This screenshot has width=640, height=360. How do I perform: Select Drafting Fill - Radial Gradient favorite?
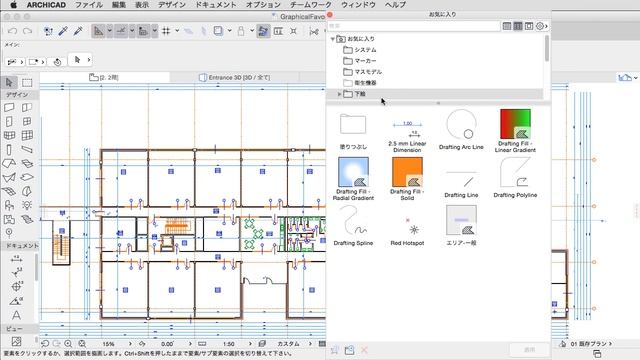click(353, 178)
